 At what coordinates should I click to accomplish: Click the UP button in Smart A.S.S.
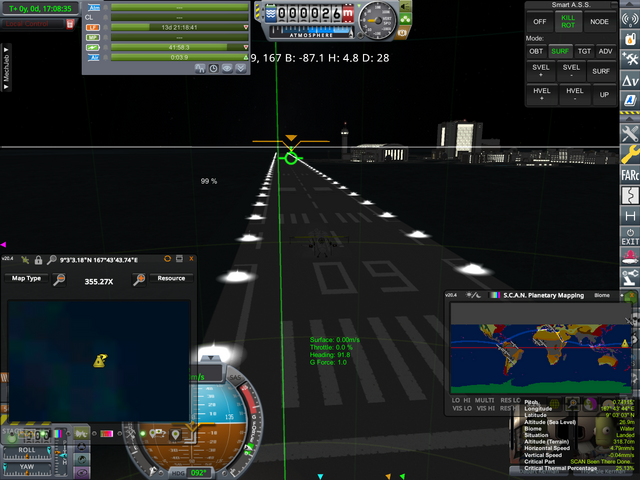(x=604, y=94)
